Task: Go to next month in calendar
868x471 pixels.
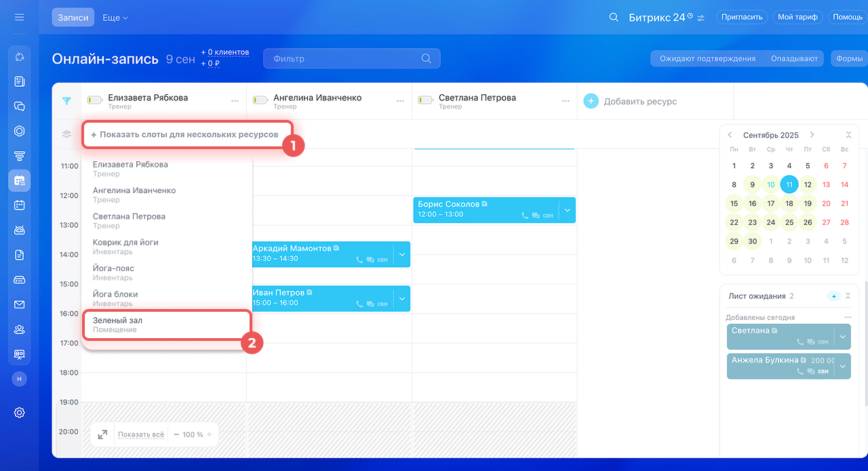Action: [812, 135]
